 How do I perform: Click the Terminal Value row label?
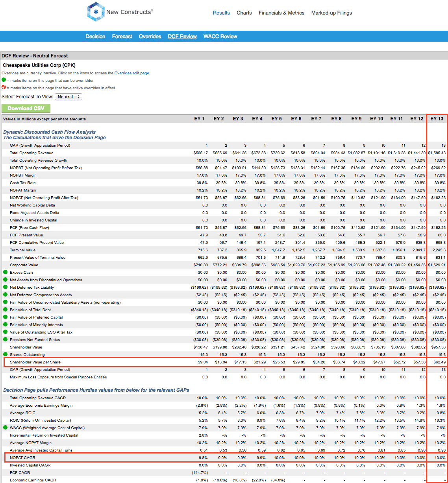click(22, 250)
